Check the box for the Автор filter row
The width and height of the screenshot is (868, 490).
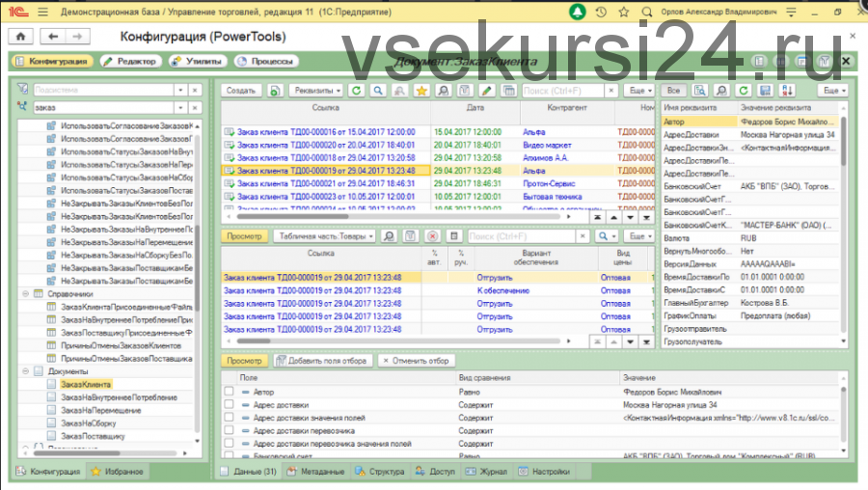pyautogui.click(x=229, y=393)
